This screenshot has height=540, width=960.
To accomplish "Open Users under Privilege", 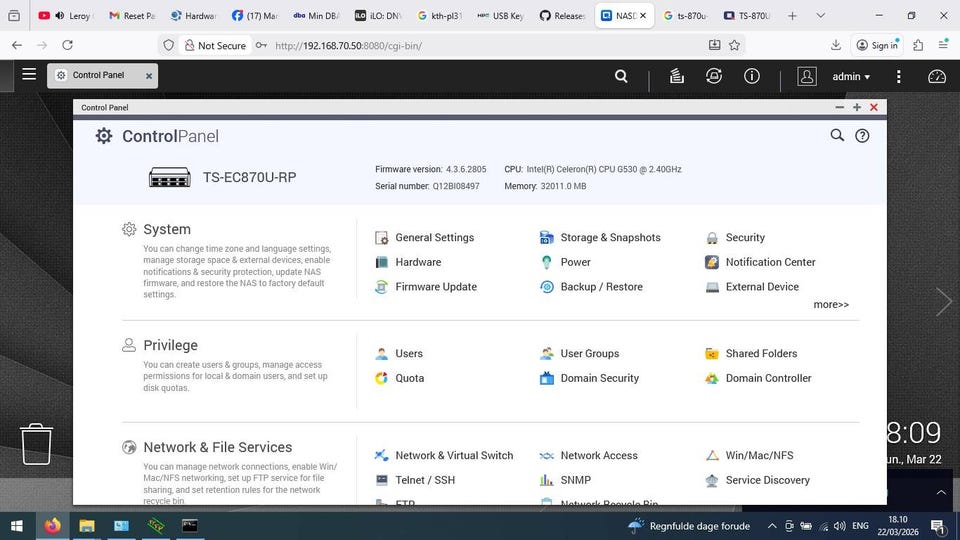I will pyautogui.click(x=399, y=353).
